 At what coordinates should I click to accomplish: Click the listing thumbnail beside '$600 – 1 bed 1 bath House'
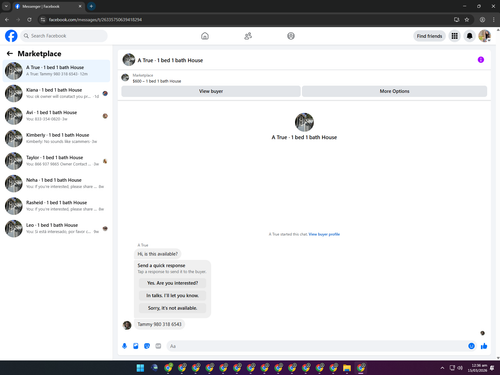[x=125, y=78]
